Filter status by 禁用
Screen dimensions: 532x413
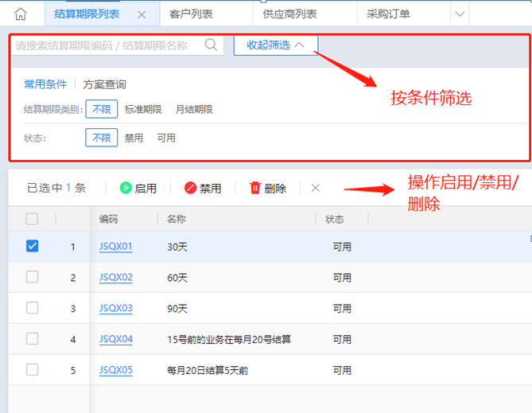pyautogui.click(x=134, y=138)
